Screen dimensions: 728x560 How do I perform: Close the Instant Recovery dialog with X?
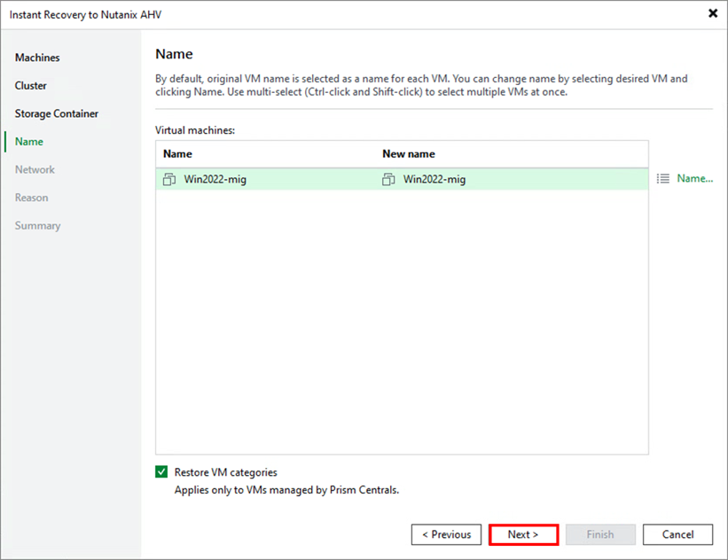pyautogui.click(x=713, y=13)
